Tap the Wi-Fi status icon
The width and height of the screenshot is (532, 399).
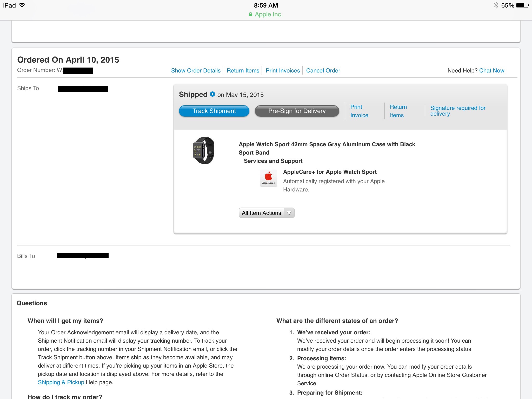coord(22,5)
